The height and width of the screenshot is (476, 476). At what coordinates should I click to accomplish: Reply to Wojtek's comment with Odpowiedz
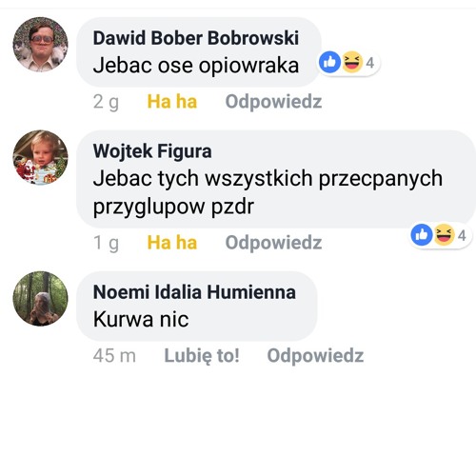click(273, 243)
